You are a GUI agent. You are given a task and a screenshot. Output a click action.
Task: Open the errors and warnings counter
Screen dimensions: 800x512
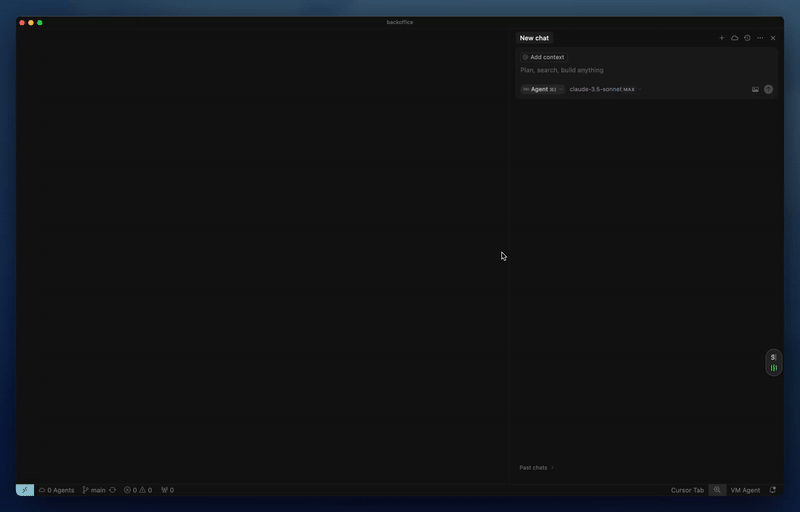138,490
